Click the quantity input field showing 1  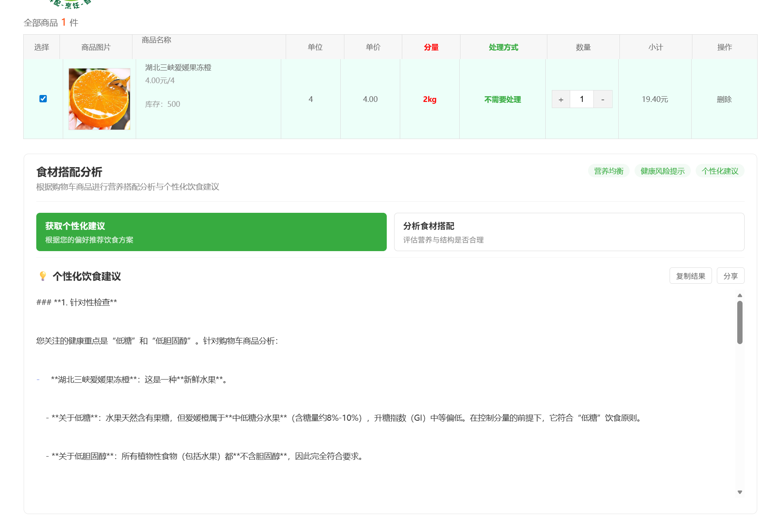[x=582, y=99]
